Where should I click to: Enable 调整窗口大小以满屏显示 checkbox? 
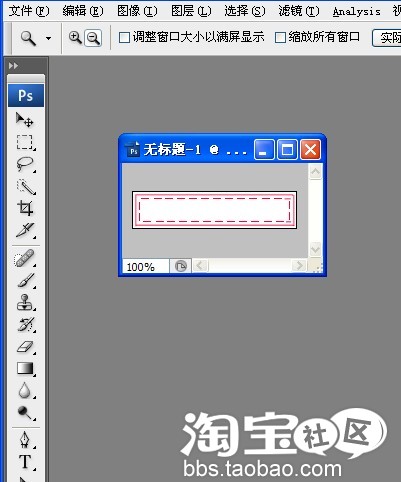pyautogui.click(x=124, y=37)
